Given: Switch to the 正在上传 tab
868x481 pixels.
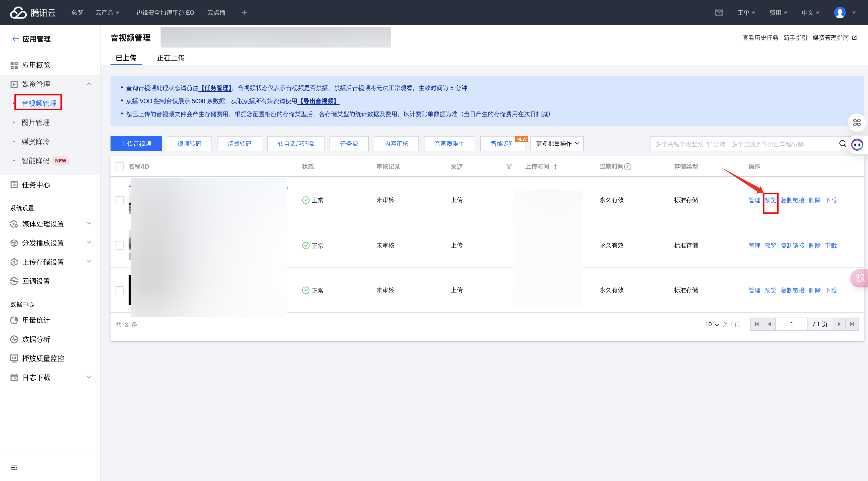Looking at the screenshot, I should click(171, 57).
